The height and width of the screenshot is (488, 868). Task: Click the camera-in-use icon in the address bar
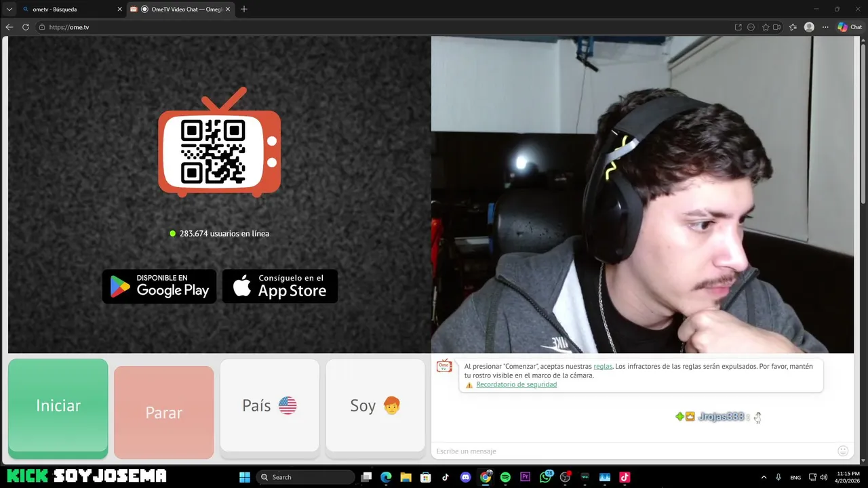point(777,27)
